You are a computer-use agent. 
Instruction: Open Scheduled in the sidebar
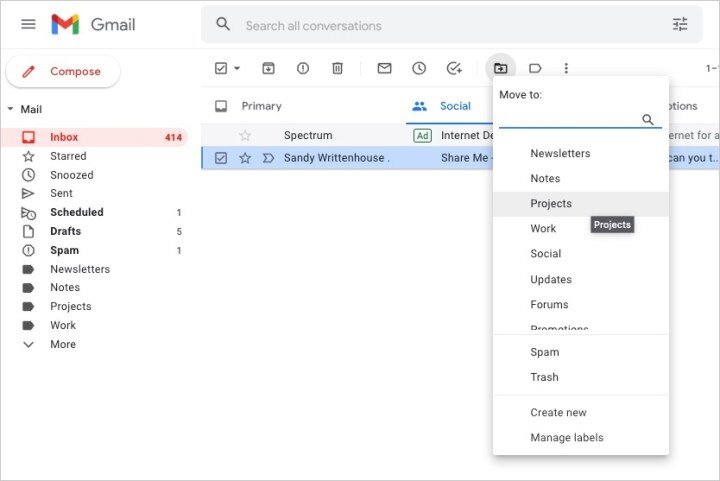point(94,213)
